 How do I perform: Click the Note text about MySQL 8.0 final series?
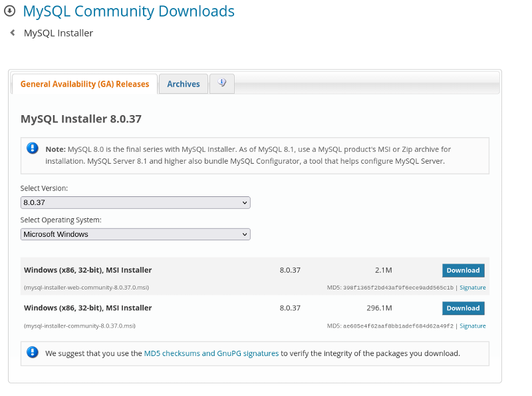coord(248,155)
